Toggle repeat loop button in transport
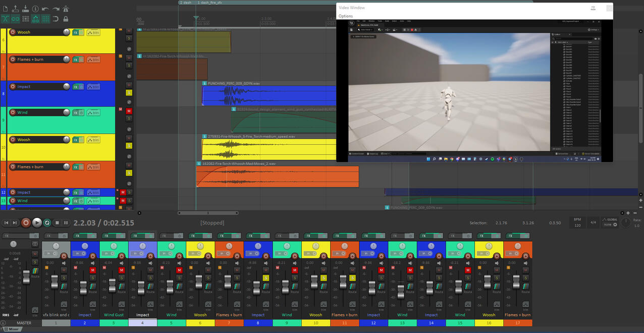 [47, 223]
